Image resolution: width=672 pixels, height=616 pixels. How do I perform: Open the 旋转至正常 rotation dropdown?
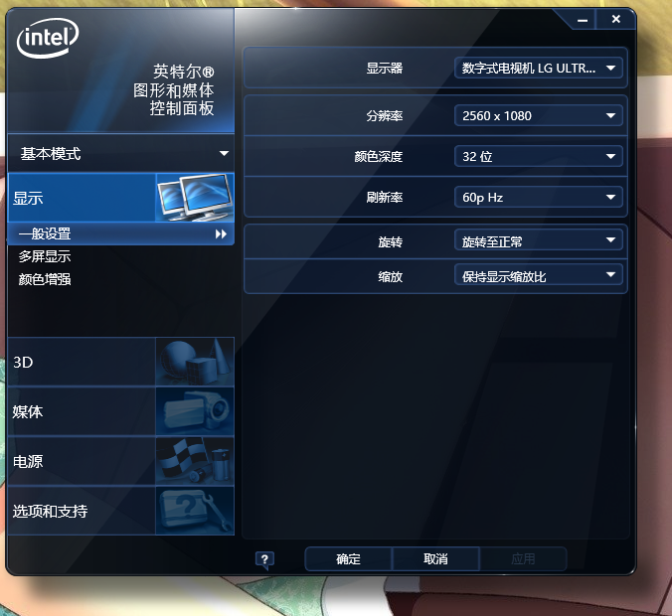(x=538, y=239)
